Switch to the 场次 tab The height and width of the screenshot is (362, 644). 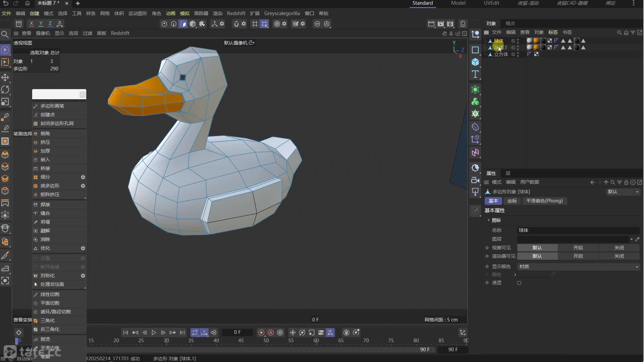point(510,23)
